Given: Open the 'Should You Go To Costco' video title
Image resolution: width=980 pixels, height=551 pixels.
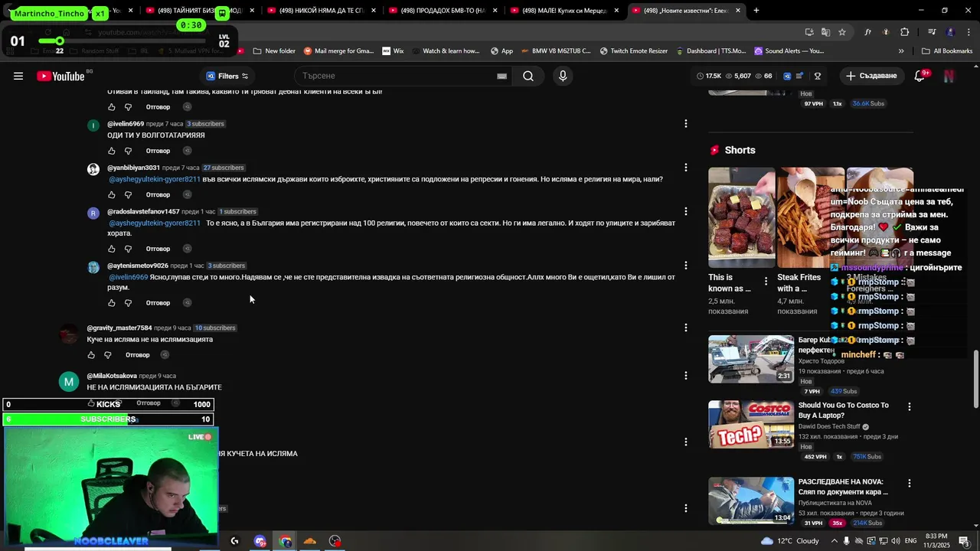Looking at the screenshot, I should 844,410.
